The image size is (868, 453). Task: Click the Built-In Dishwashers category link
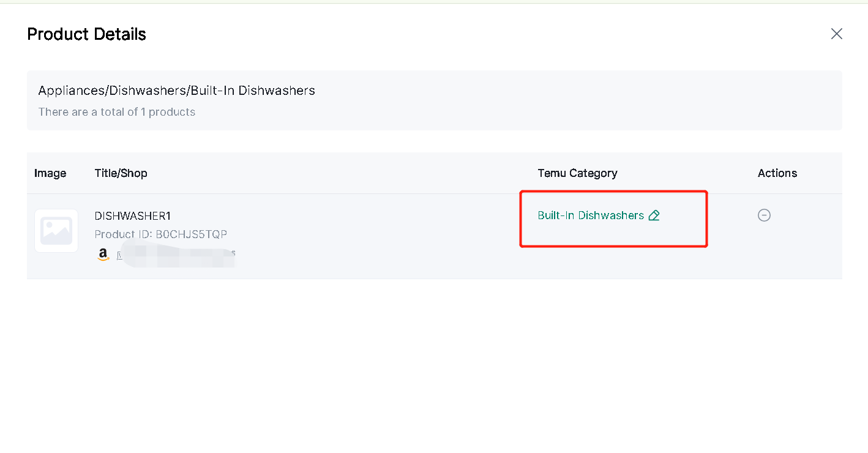click(x=591, y=215)
